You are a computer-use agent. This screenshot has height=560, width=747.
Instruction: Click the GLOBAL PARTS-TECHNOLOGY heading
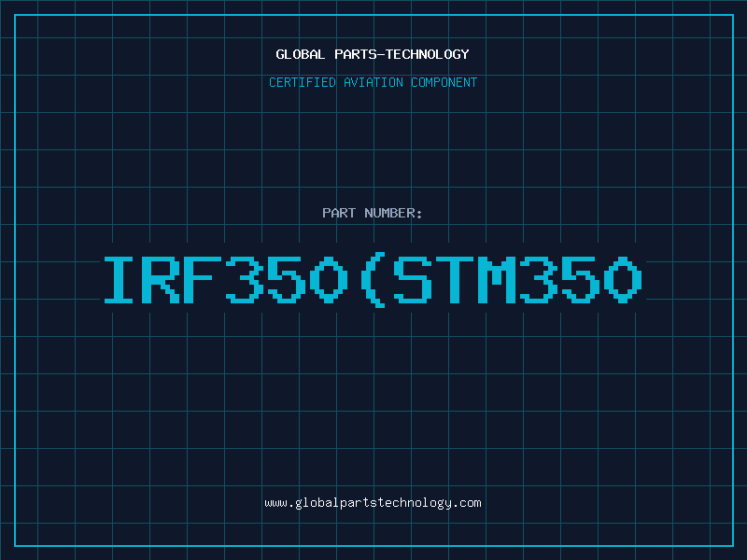point(373,54)
